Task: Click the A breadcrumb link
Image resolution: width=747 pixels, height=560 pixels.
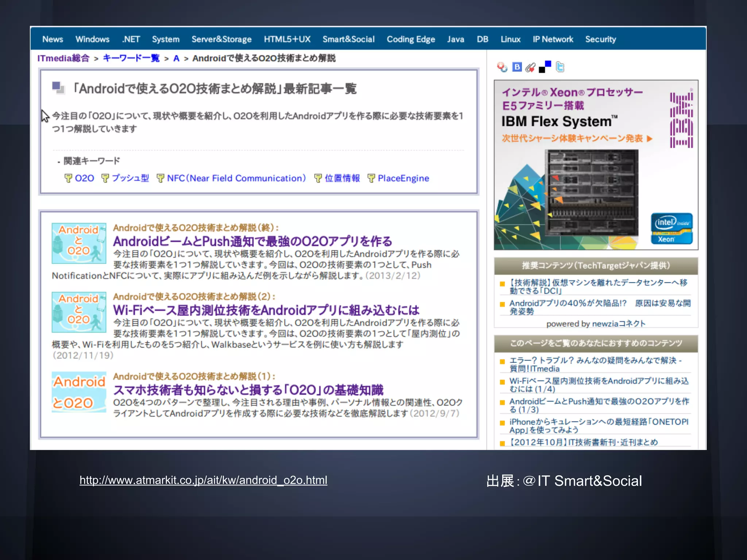Action: click(x=176, y=58)
